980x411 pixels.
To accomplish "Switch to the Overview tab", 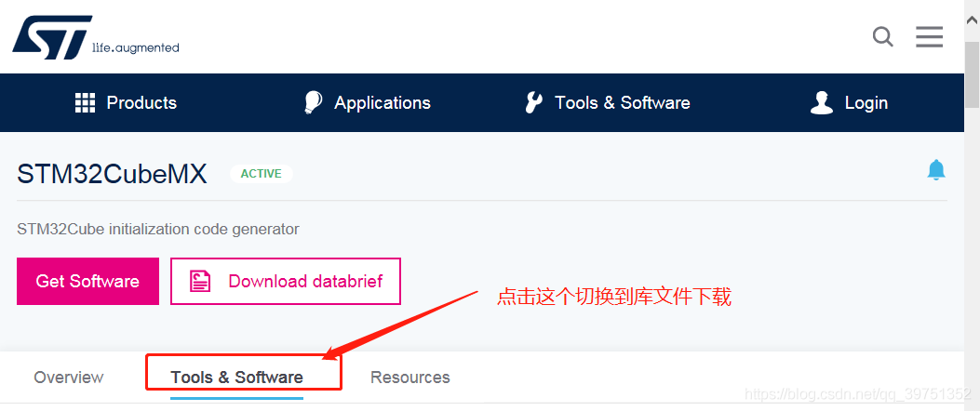I will click(69, 378).
